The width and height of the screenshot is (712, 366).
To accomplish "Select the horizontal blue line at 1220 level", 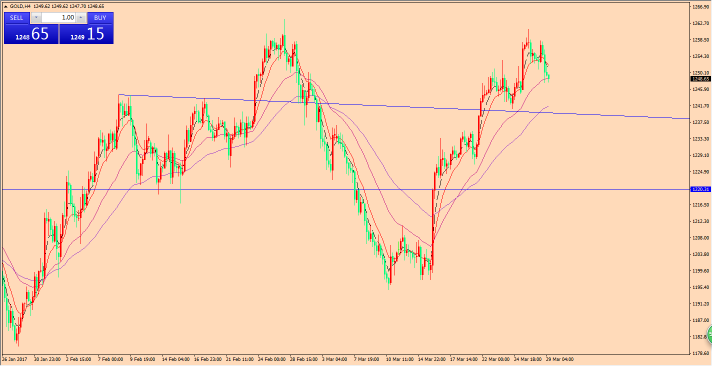I will click(345, 189).
